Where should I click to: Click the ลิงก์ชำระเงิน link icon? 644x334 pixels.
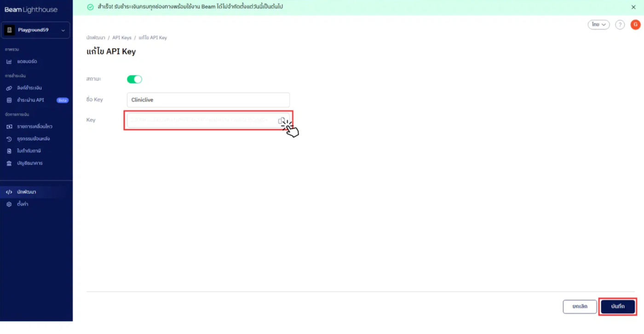click(9, 88)
